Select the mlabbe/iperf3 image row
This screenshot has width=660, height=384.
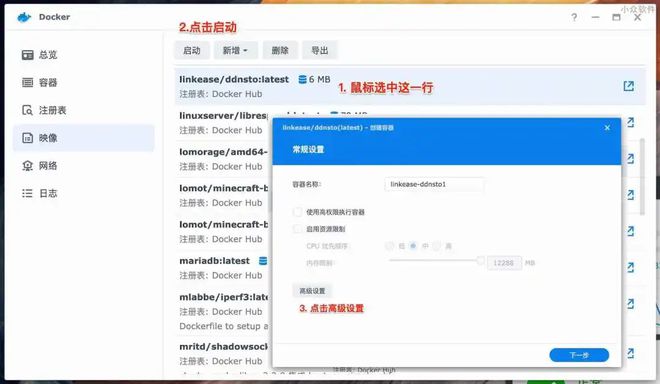(223, 311)
